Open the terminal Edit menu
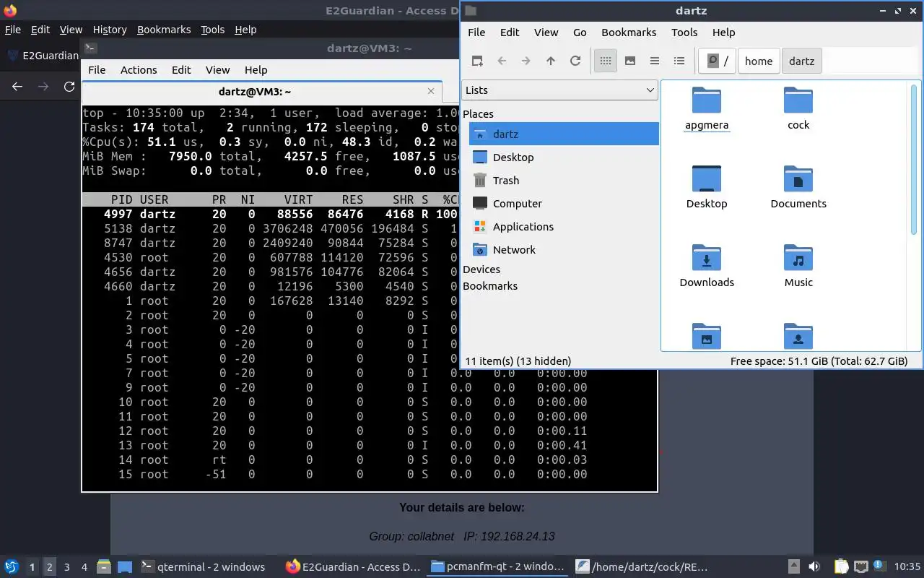The width and height of the screenshot is (924, 578). pos(181,70)
